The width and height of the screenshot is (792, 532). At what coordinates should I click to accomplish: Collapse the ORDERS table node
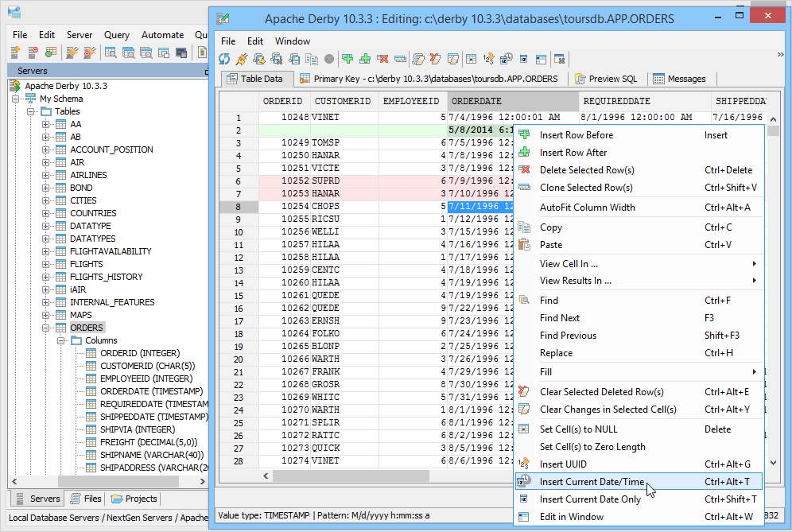[45, 328]
